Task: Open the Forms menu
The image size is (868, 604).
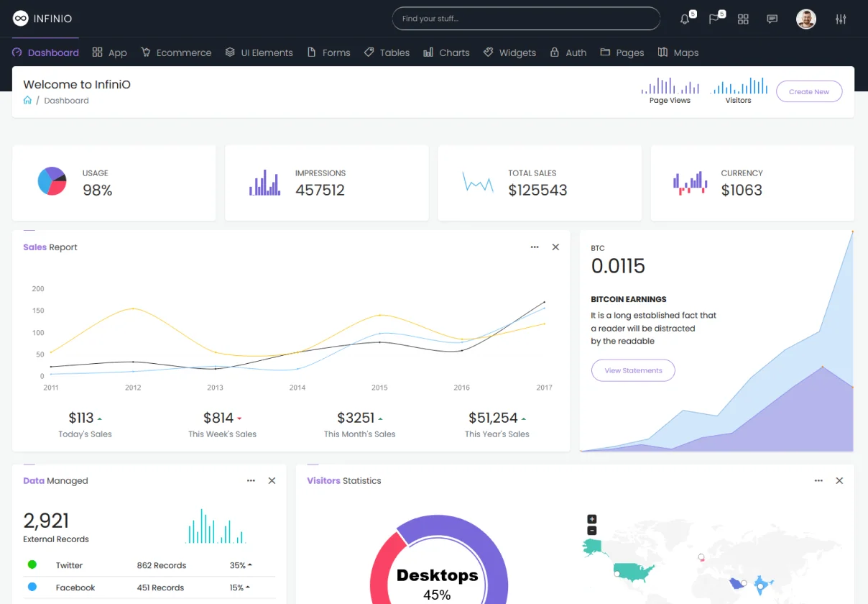Action: (x=328, y=52)
